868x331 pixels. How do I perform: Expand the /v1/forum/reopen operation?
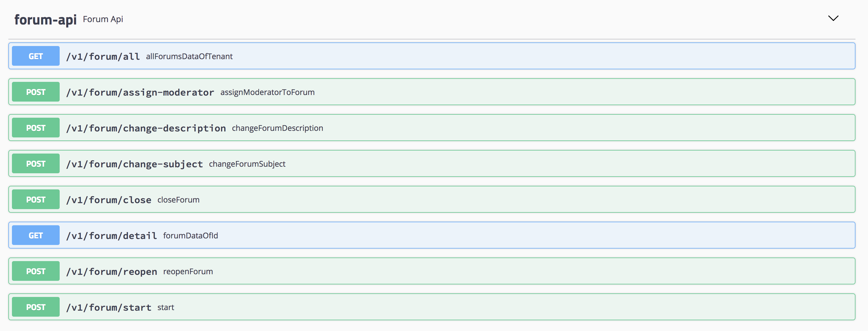111,271
